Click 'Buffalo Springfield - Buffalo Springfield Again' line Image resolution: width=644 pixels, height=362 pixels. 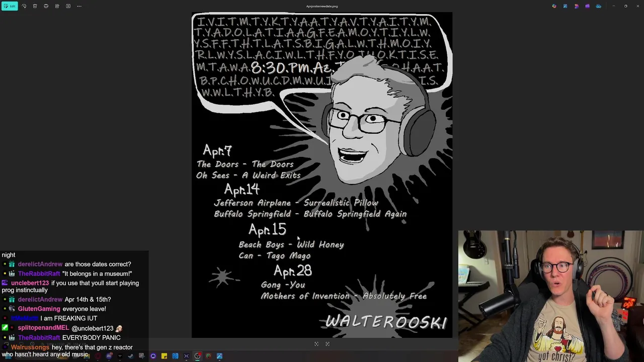310,214
